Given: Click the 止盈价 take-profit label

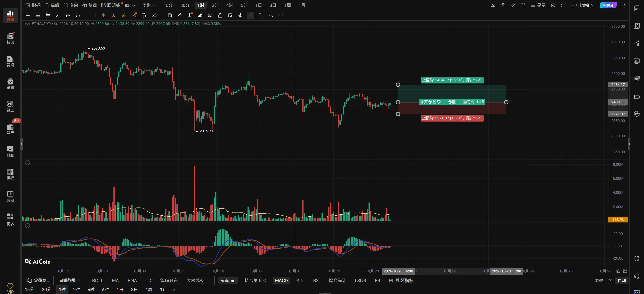Looking at the screenshot, I should (x=452, y=80).
